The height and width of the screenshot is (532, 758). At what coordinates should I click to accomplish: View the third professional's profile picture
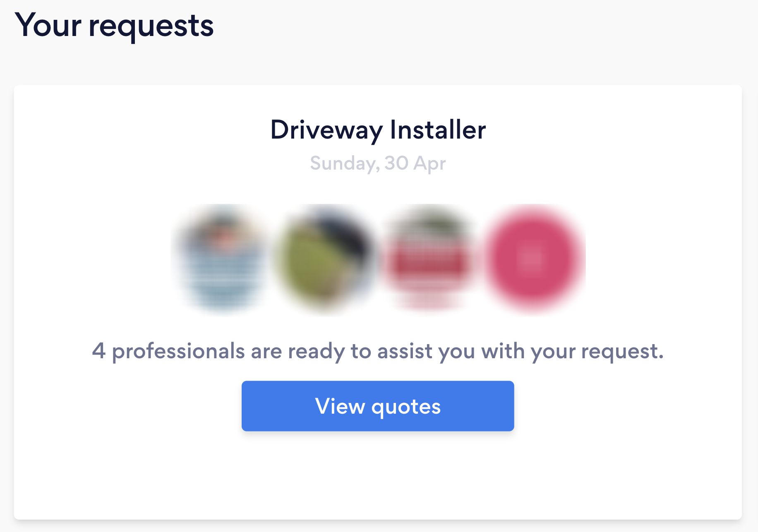click(429, 259)
